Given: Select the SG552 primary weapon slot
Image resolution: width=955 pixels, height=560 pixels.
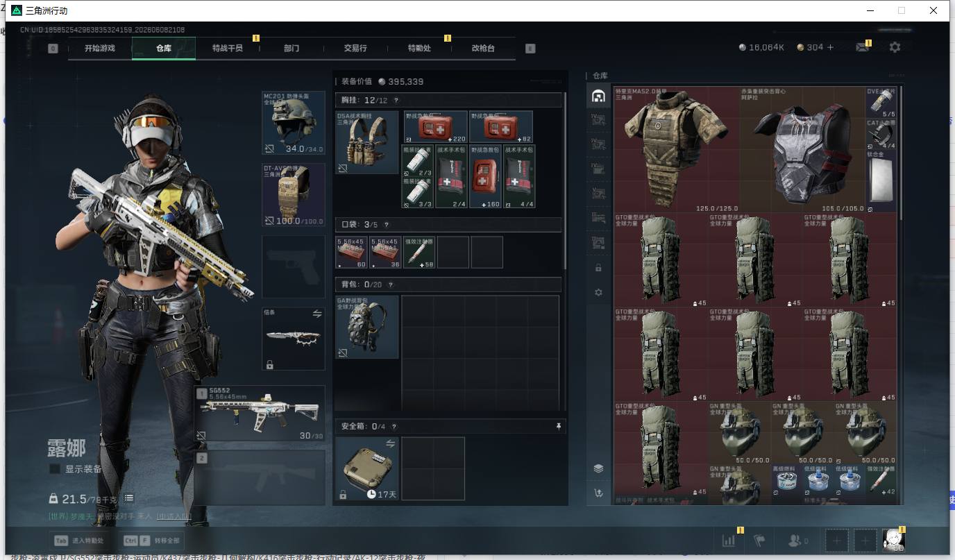Looking at the screenshot, I should (x=260, y=414).
